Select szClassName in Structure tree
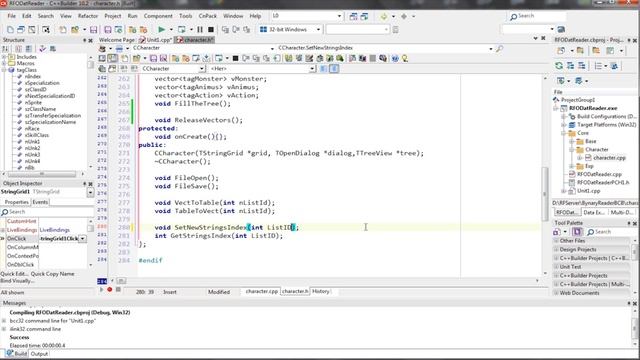Viewport: 640px width, 360px height. (40, 109)
